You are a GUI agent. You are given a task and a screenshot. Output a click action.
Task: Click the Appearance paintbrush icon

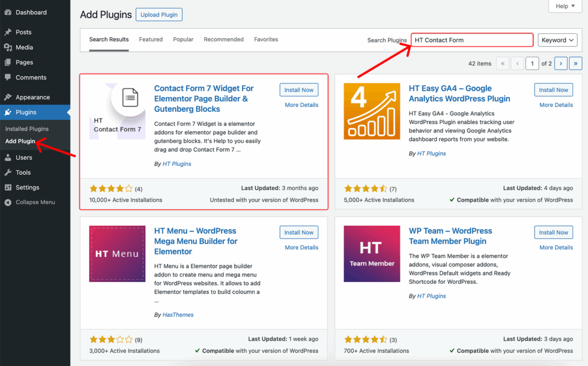coord(7,97)
